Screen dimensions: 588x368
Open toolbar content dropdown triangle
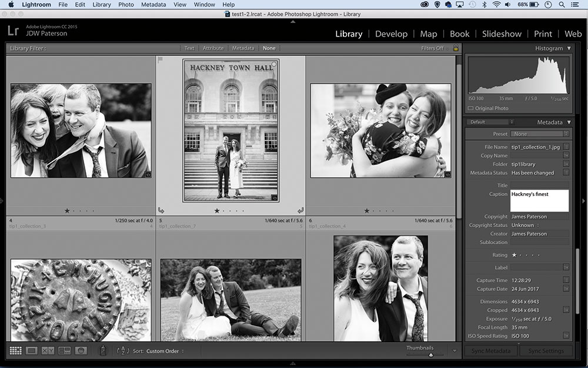pos(455,351)
